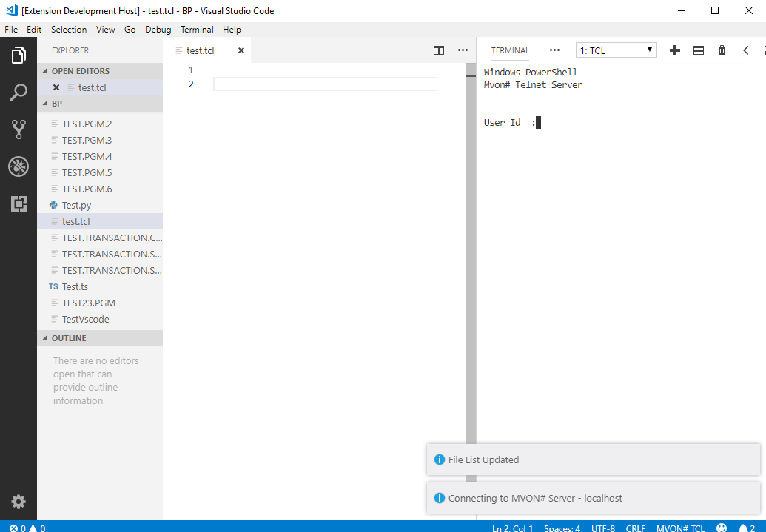Click the File List Updated notification
The width and height of the screenshot is (766, 532).
pos(594,459)
